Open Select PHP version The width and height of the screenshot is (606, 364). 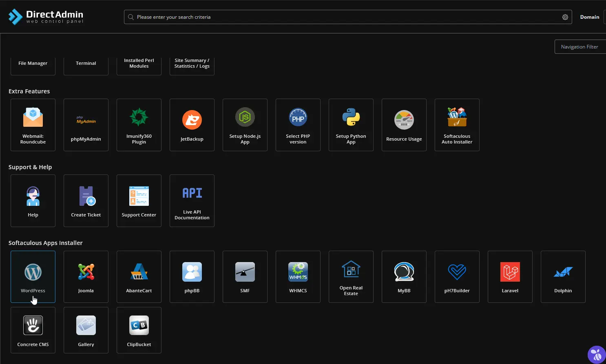[298, 125]
